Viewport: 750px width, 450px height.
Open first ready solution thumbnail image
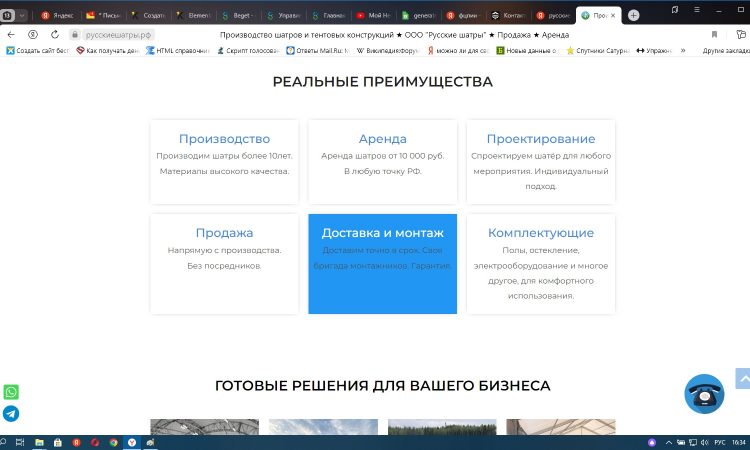[204, 427]
